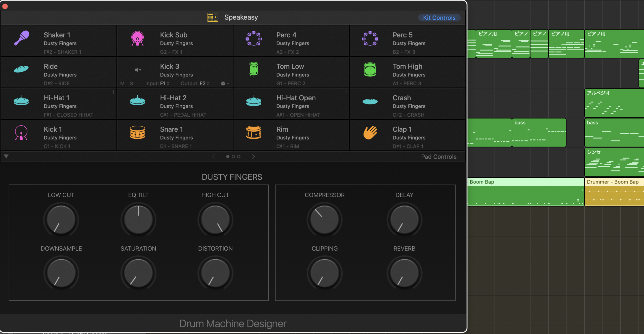The image size is (644, 334).
Task: Select the Shaker 1 maraca pad icon
Action: 22,38
